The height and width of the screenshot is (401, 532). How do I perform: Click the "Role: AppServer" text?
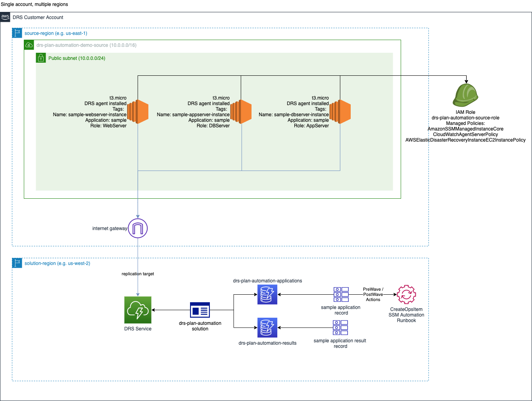pos(311,126)
